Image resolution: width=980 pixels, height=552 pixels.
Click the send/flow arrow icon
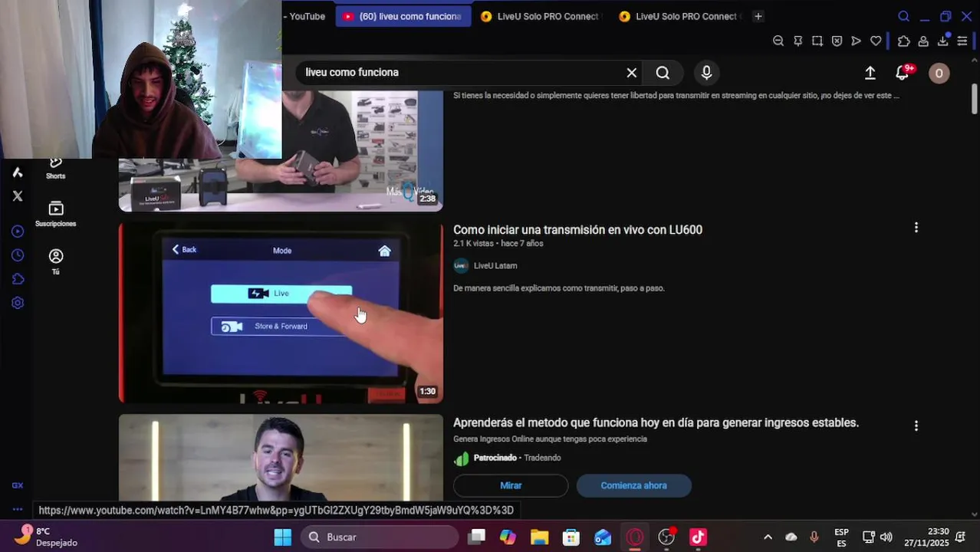(856, 41)
